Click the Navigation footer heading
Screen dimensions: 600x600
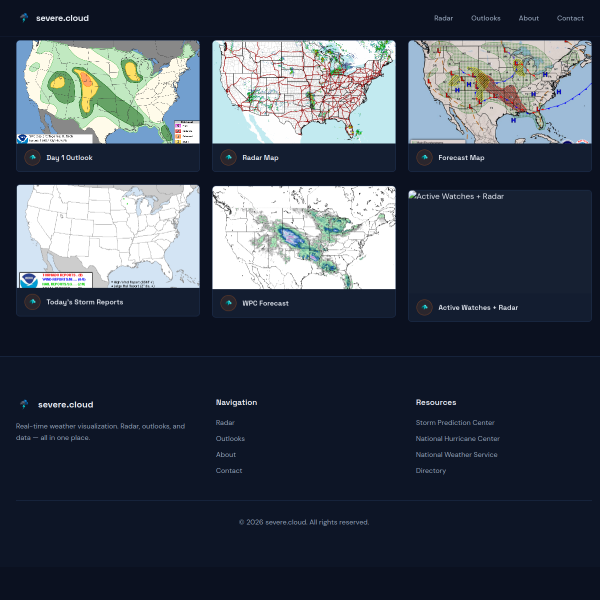click(236, 402)
